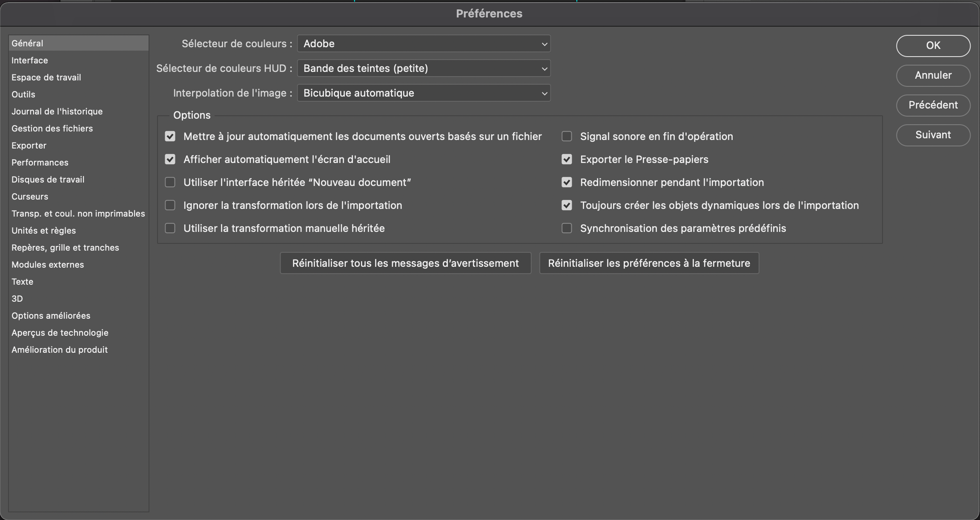
Task: Switch to the 3D preferences page
Action: (x=17, y=298)
